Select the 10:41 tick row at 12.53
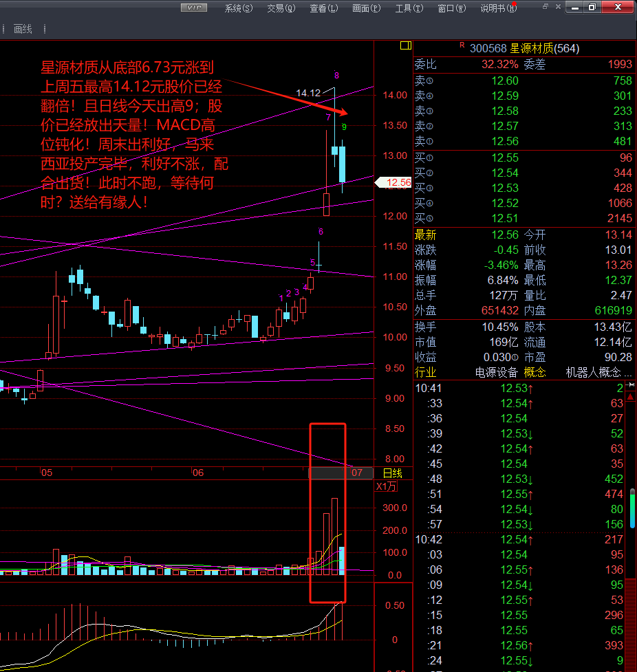Screen dimensions: 637x672 pos(519,388)
